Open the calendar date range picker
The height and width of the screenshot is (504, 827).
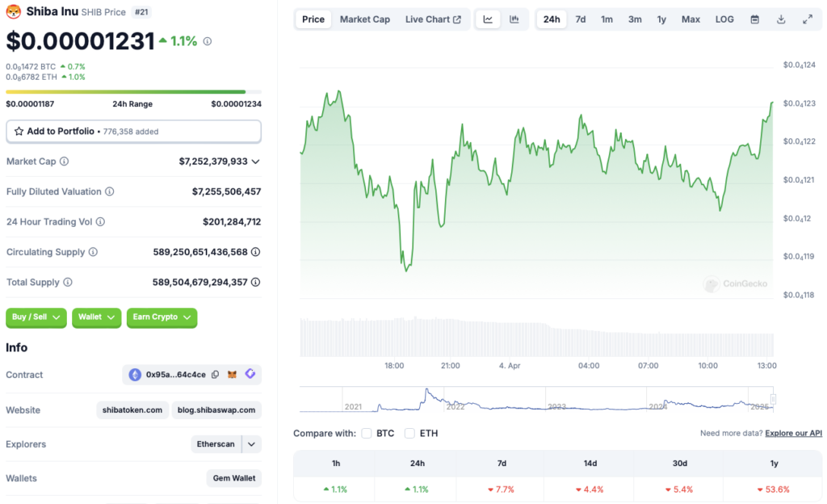pos(755,19)
